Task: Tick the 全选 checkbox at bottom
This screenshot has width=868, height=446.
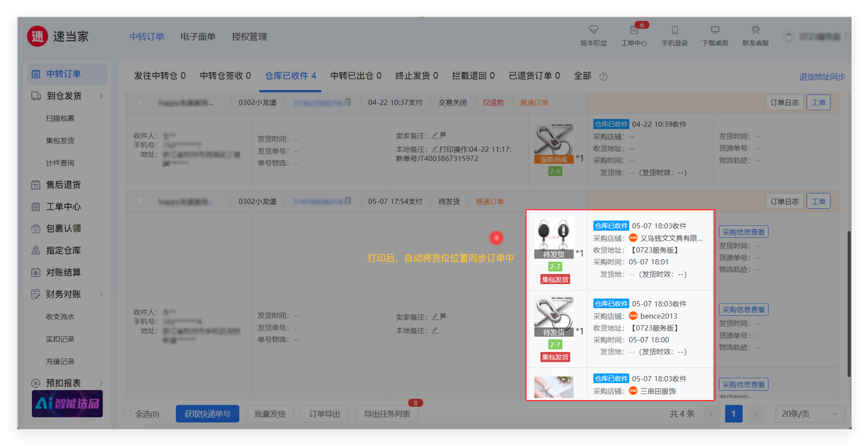Action: [127, 414]
